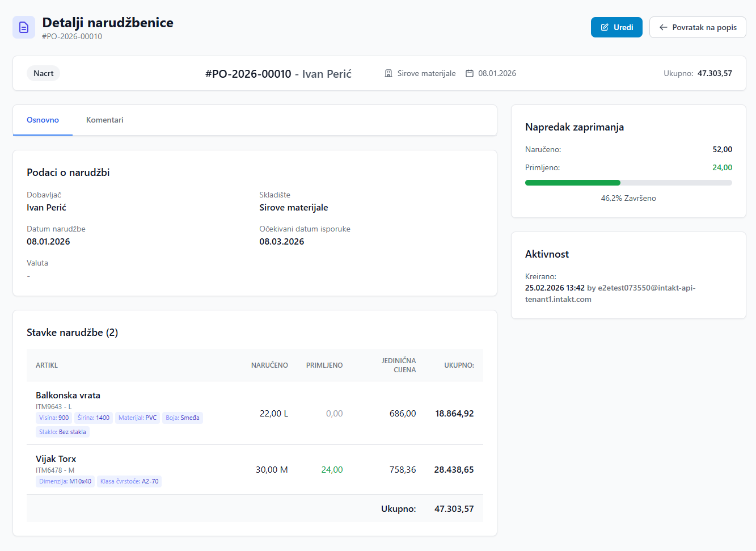
Task: Click the document icon beside the page title
Action: 24,27
